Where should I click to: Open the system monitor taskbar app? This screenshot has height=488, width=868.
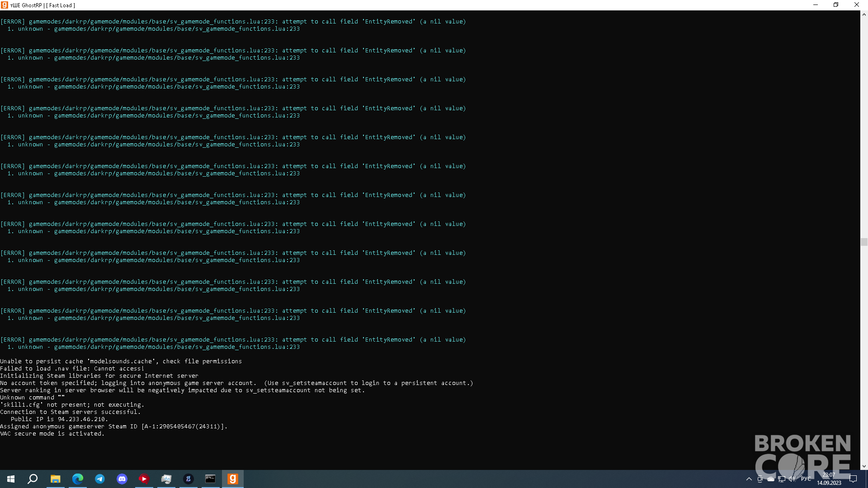166,479
